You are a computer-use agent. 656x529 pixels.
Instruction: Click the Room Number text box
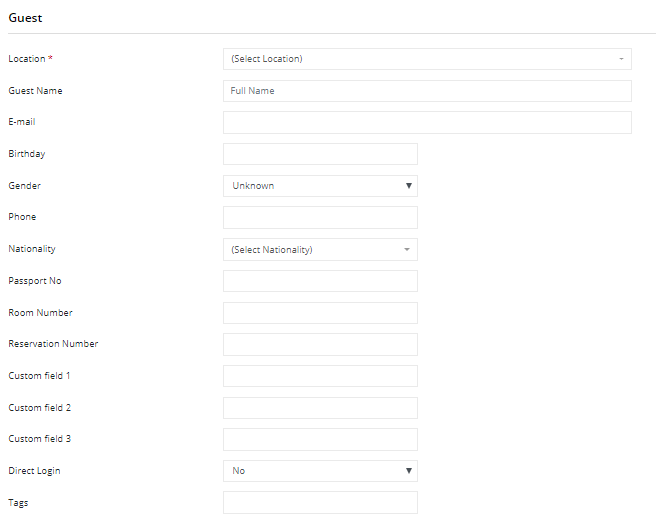click(x=320, y=313)
